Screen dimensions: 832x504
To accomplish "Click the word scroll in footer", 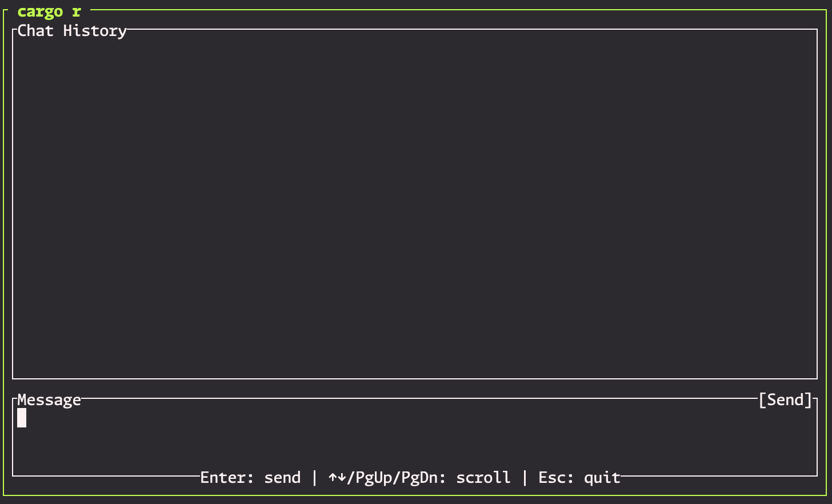I will [483, 478].
